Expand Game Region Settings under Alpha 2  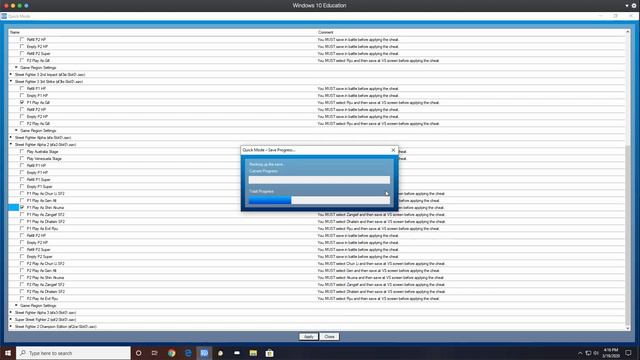pos(16,305)
